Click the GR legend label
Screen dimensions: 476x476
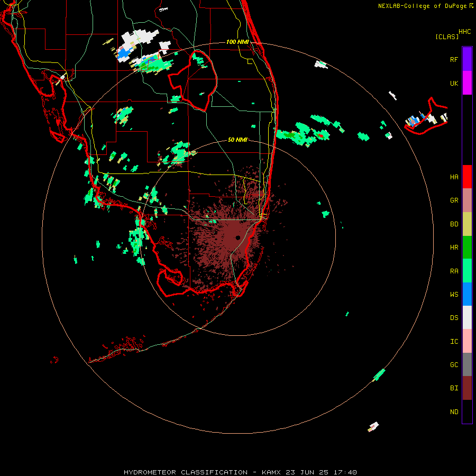(x=454, y=200)
